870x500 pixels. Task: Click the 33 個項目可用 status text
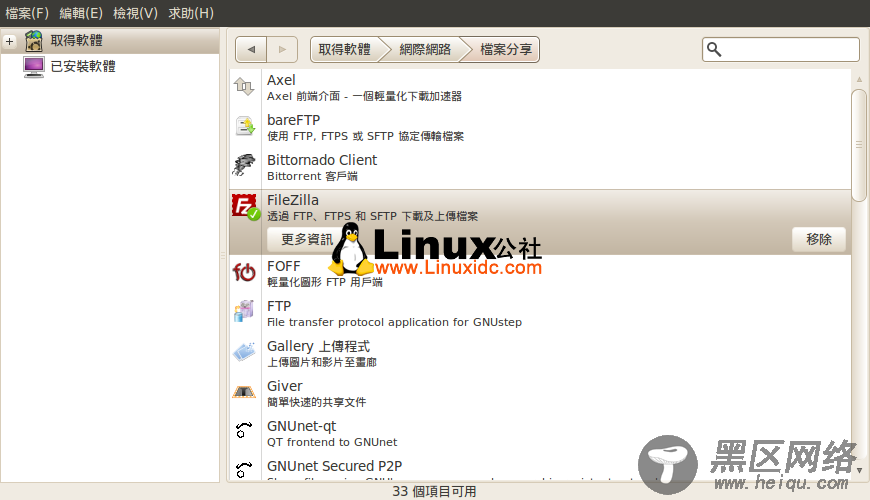point(434,492)
